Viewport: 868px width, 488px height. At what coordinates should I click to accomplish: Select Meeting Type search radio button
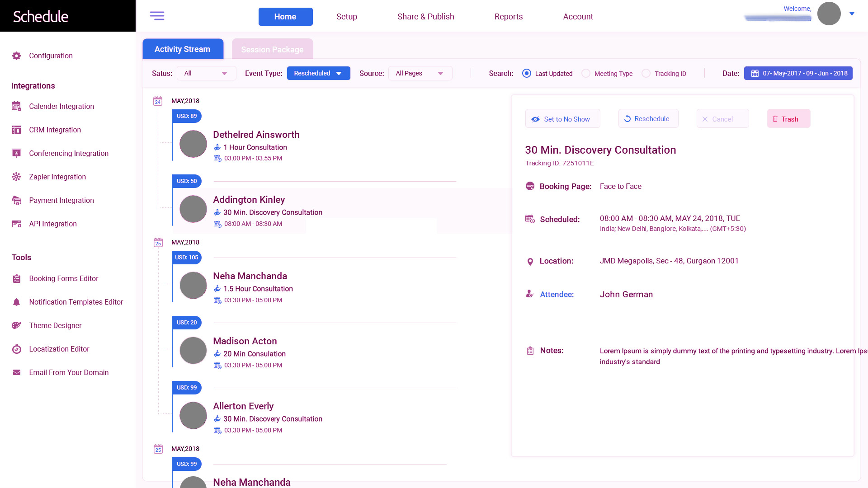[586, 73]
